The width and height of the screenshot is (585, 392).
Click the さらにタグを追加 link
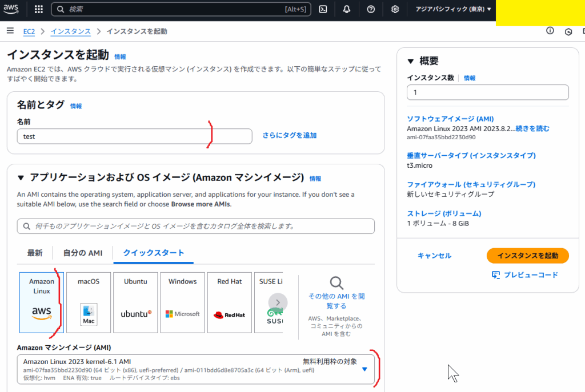click(289, 136)
